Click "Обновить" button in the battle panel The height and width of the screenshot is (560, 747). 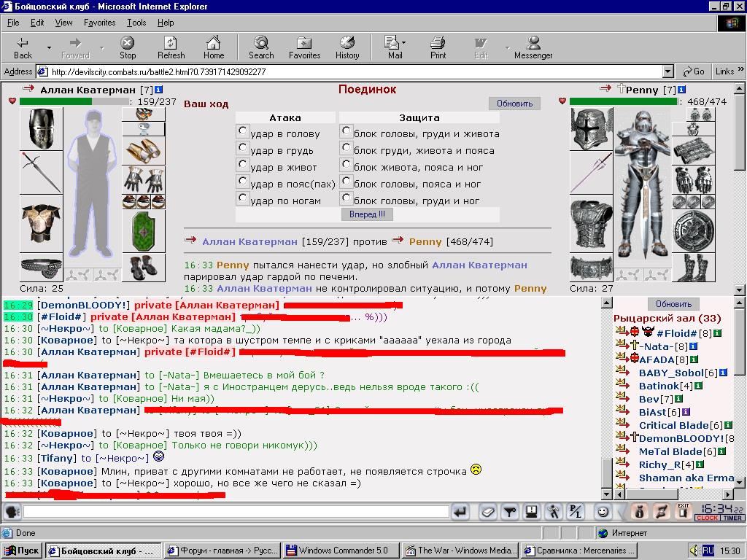pyautogui.click(x=514, y=104)
